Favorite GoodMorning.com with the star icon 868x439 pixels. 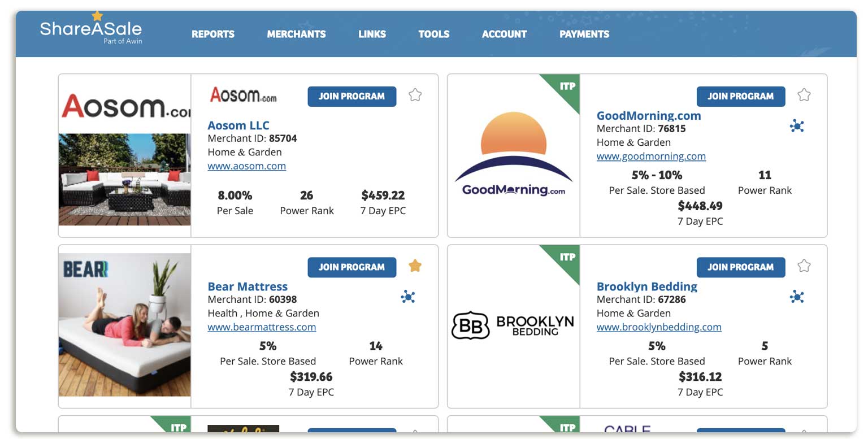click(804, 95)
